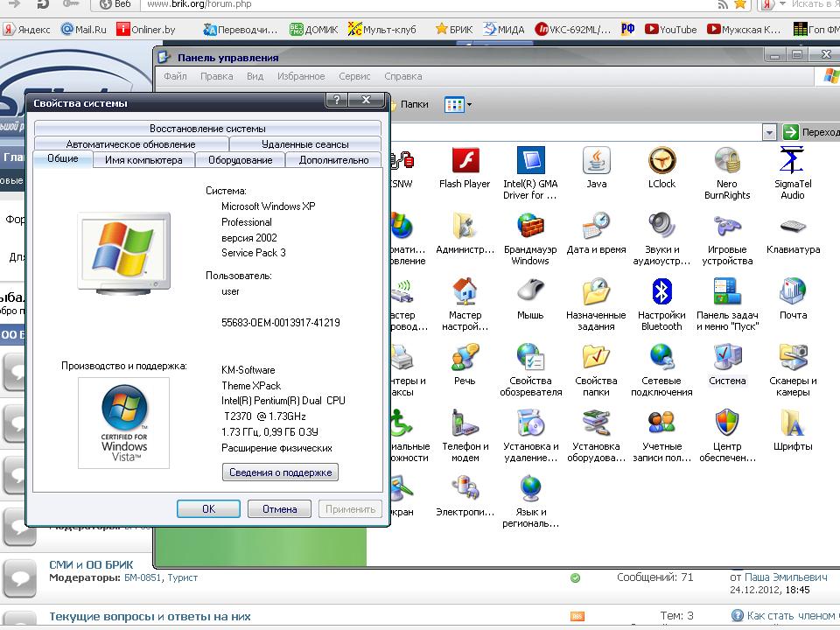Open the Bluetooth settings icon
Image resolution: width=840 pixels, height=630 pixels.
pos(661,293)
